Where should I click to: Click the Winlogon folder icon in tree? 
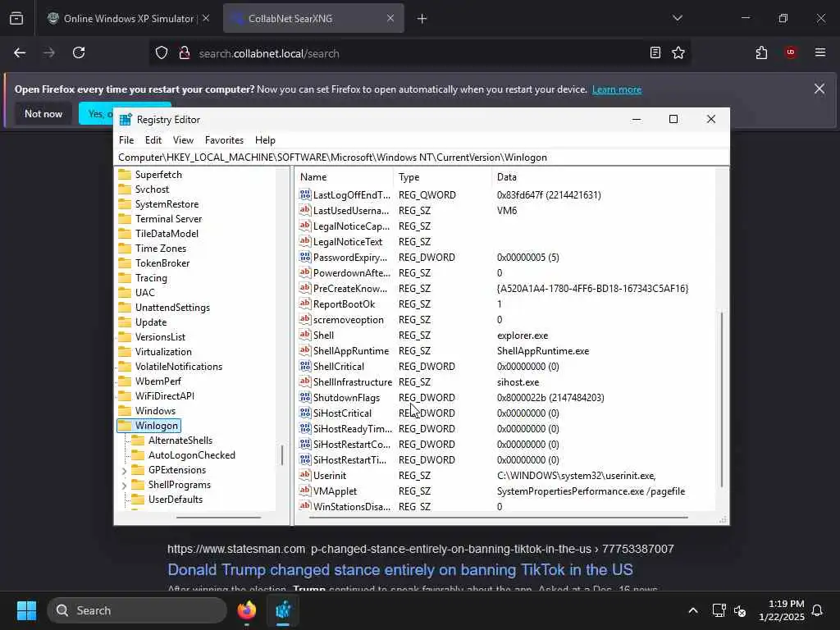[x=125, y=426]
